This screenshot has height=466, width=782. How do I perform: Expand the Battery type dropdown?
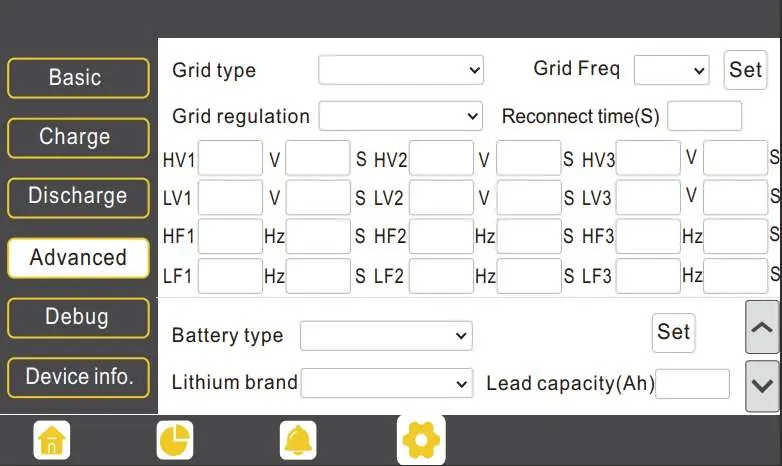386,335
